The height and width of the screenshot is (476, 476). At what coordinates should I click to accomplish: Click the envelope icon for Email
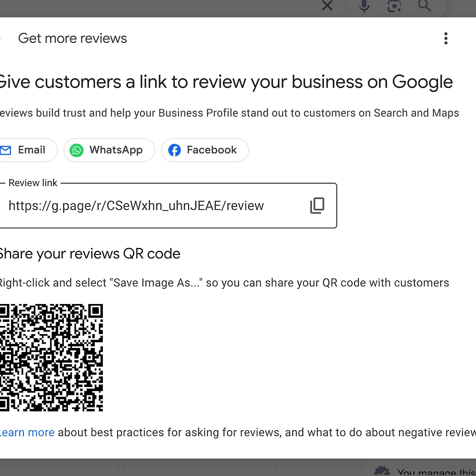[5, 150]
